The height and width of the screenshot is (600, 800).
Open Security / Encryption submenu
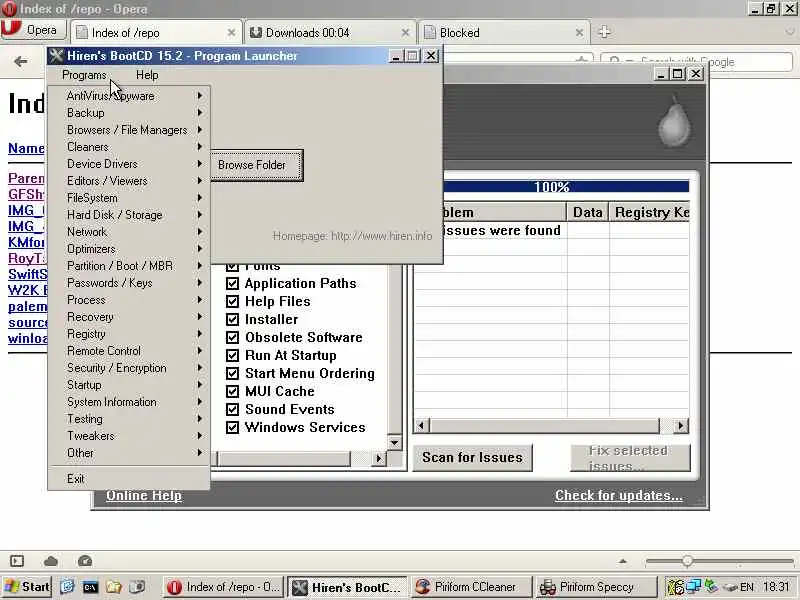pyautogui.click(x=129, y=368)
